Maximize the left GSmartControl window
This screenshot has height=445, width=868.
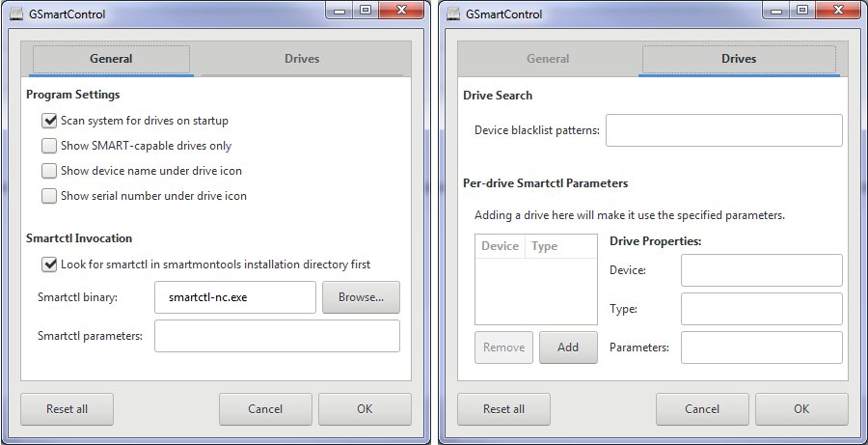pyautogui.click(x=366, y=11)
